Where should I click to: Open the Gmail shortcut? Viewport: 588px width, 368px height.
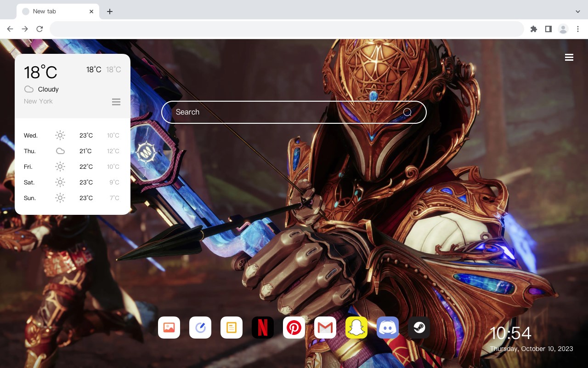pyautogui.click(x=325, y=328)
